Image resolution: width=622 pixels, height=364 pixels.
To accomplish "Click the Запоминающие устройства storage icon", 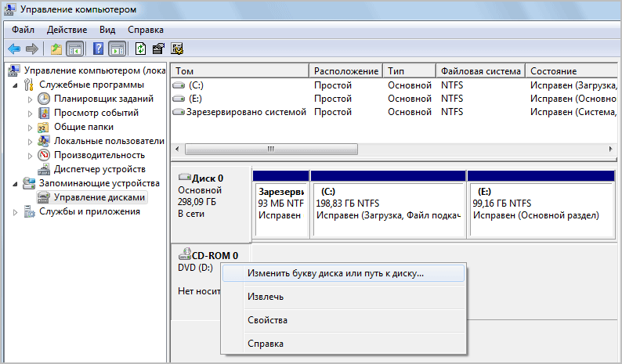I will (29, 183).
